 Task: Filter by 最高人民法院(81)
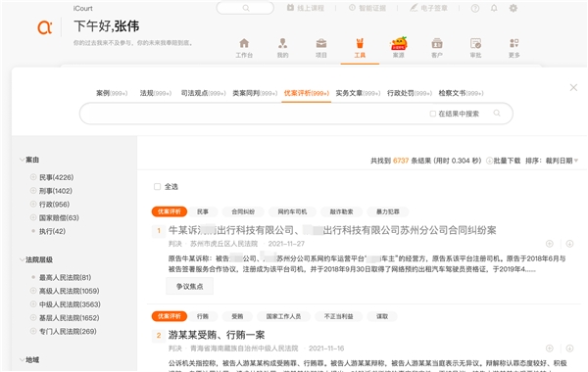coord(66,277)
